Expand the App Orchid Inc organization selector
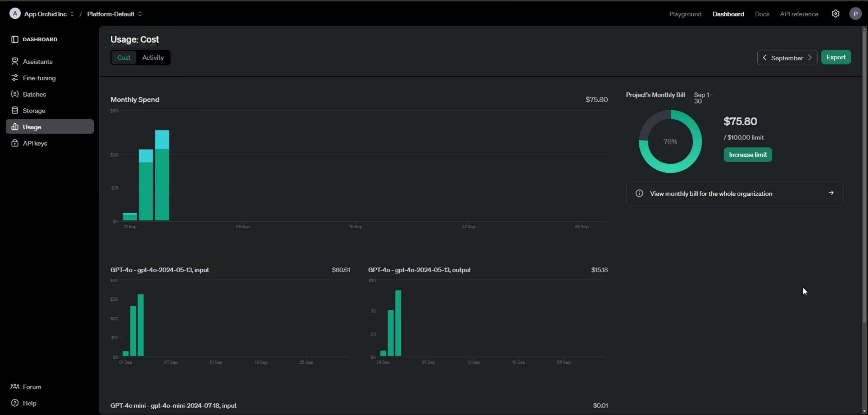This screenshot has height=415, width=868. (46, 14)
